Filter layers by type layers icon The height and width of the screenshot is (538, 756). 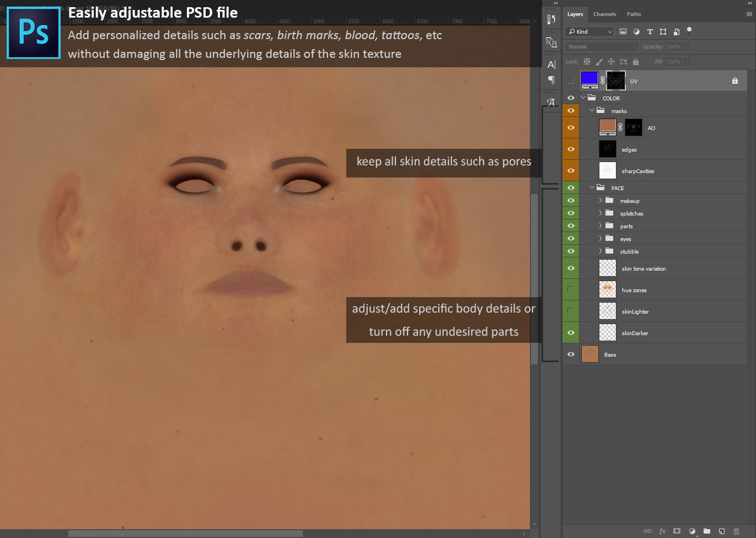coord(650,32)
